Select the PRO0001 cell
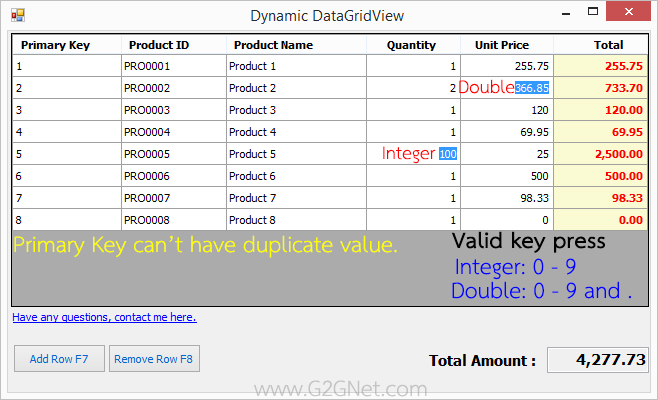The height and width of the screenshot is (400, 658). point(174,66)
